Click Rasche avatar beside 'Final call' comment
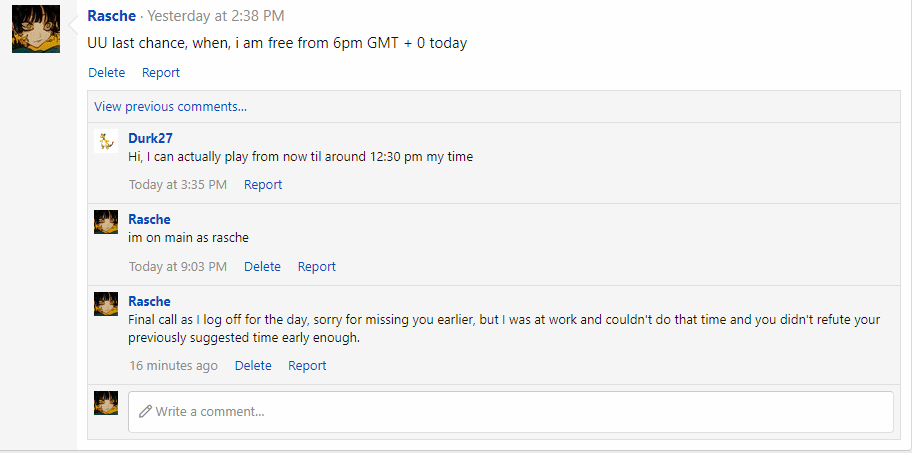The width and height of the screenshot is (912, 453). coord(106,304)
